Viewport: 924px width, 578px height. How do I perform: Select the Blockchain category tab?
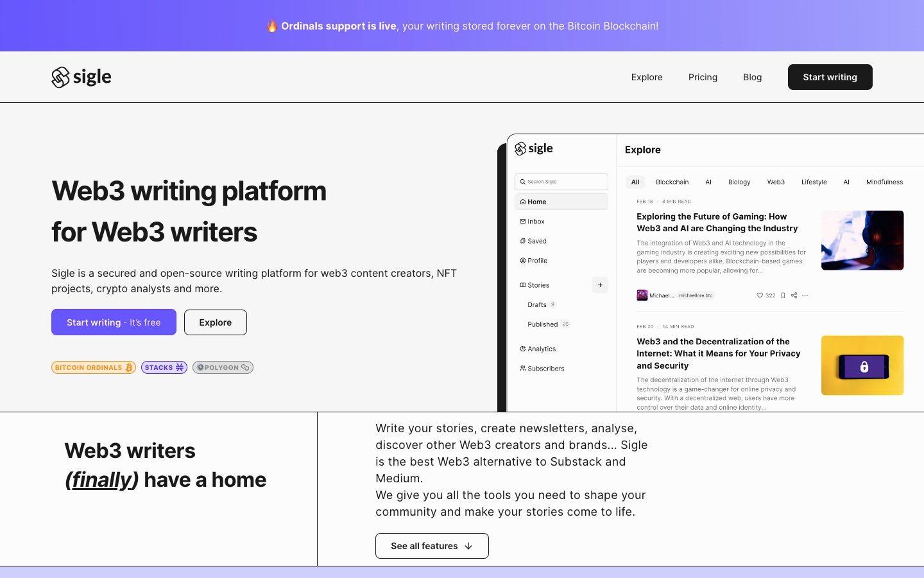[x=672, y=182]
